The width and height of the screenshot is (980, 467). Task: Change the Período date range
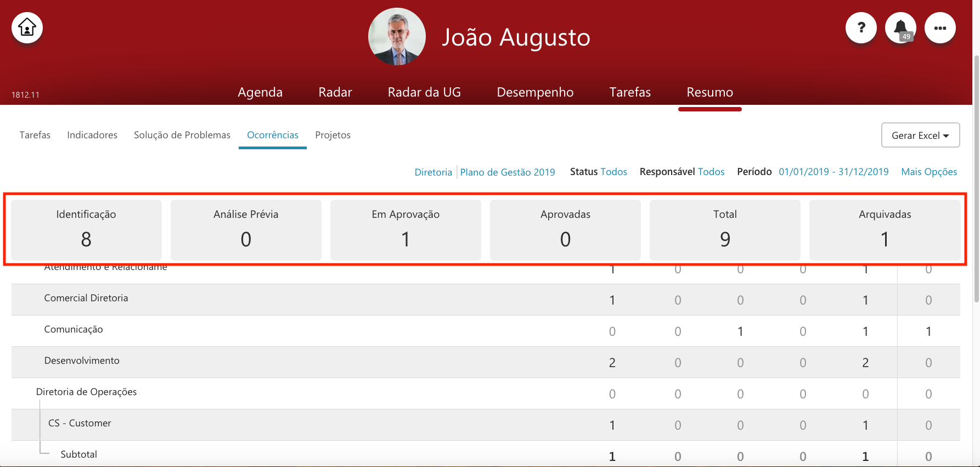tap(833, 172)
